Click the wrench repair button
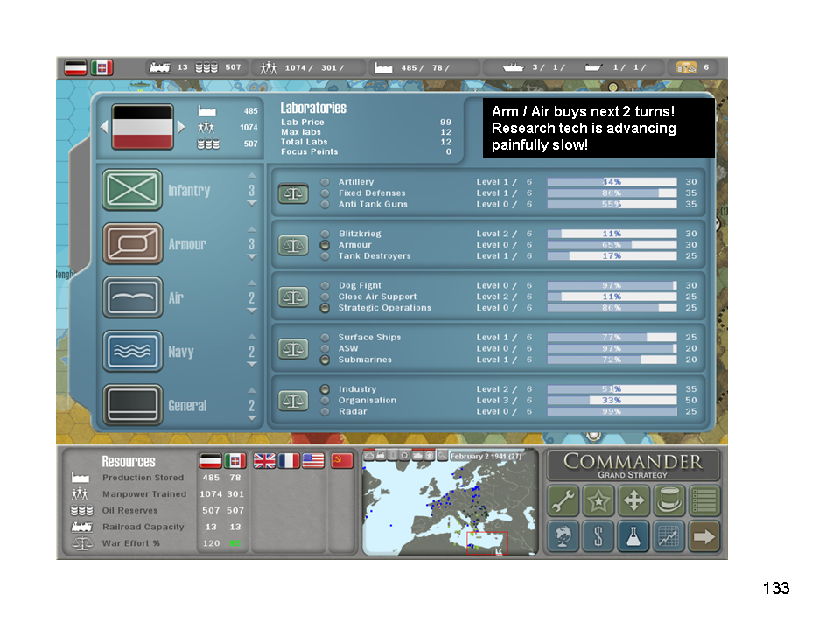This screenshot has height=630, width=840. click(x=563, y=501)
